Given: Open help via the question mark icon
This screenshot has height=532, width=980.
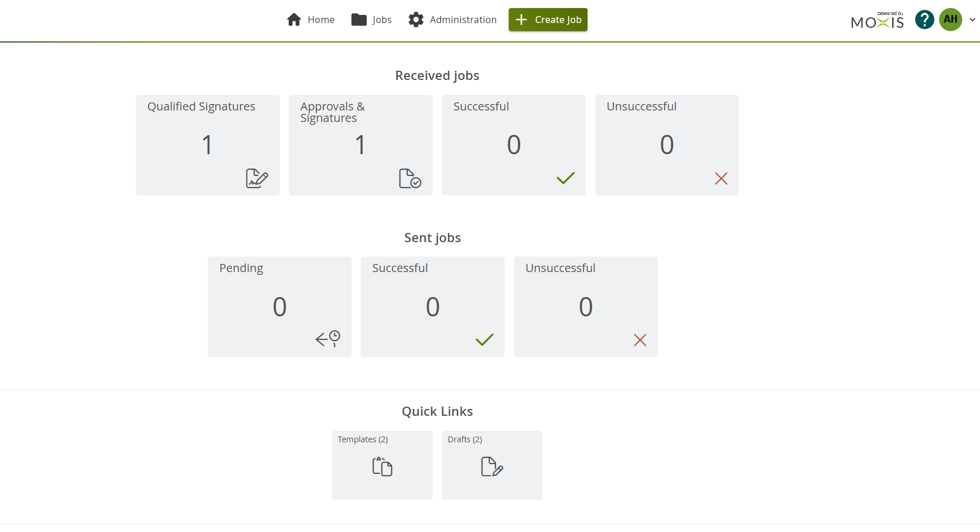Looking at the screenshot, I should click(924, 20).
